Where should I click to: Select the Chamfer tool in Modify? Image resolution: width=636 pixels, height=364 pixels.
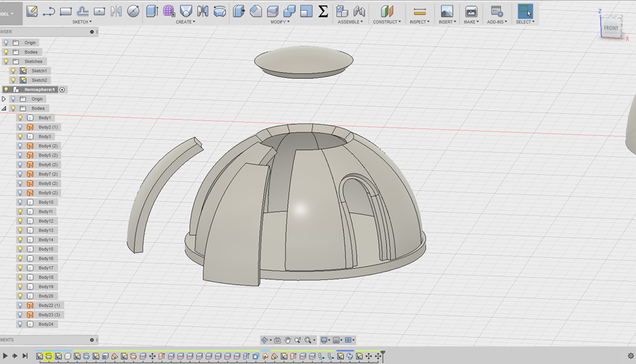[256, 11]
